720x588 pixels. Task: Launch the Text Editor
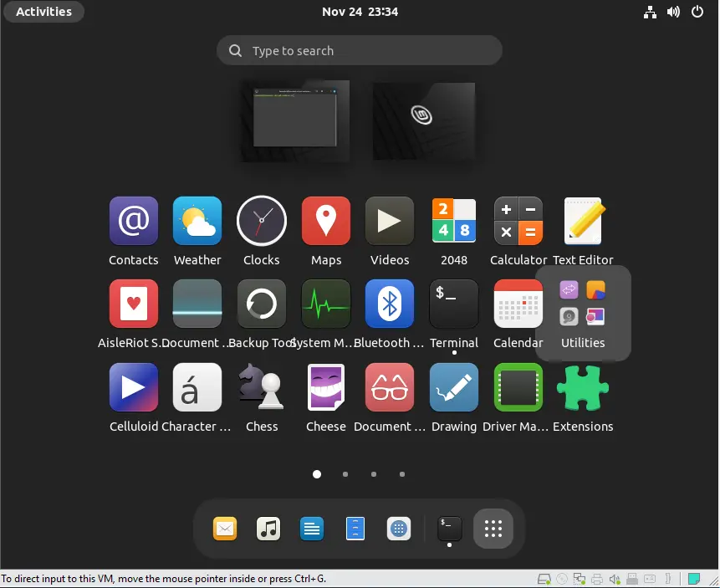[583, 221]
